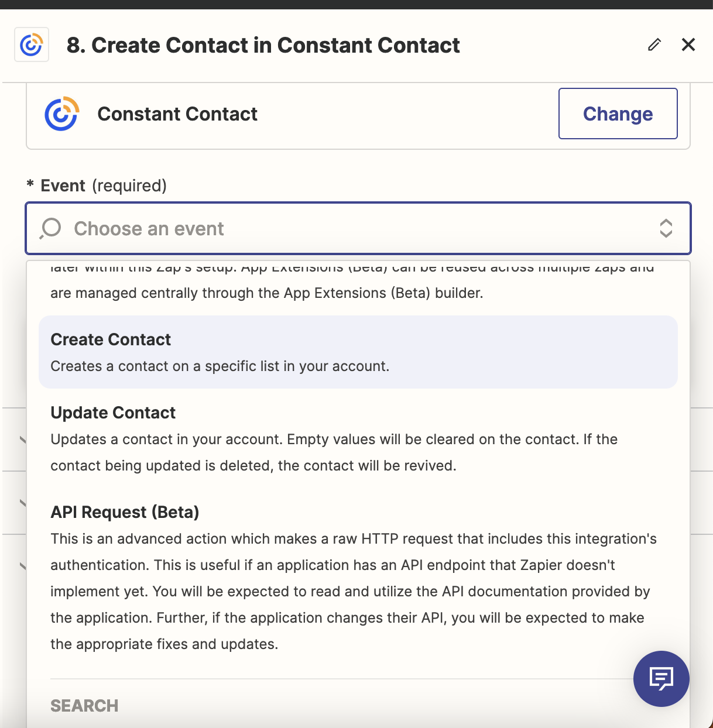Image resolution: width=713 pixels, height=728 pixels.
Task: Close the Create Contact step panel
Action: (688, 44)
